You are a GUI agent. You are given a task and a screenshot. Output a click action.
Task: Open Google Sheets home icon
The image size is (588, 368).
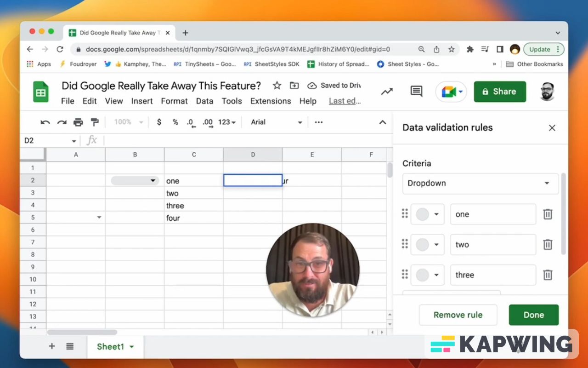(x=41, y=92)
